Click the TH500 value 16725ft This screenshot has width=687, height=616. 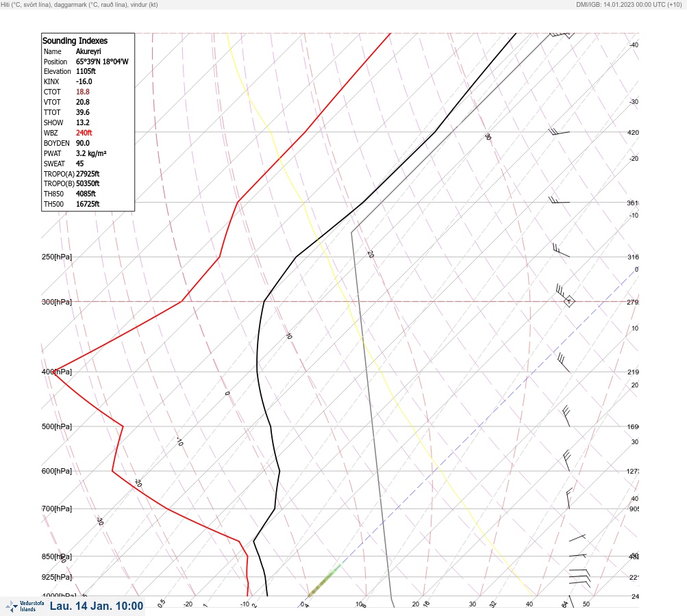[x=88, y=204]
